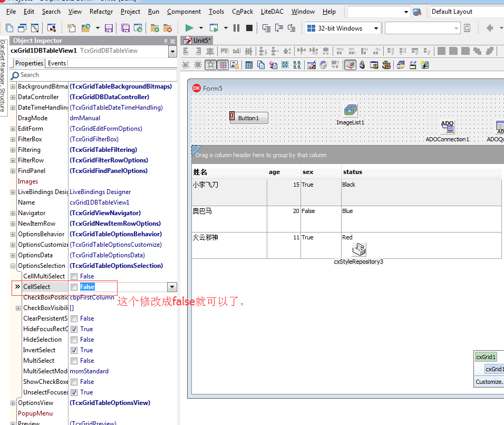The image size is (504, 425).
Task: Click the status column header
Action: point(421,172)
